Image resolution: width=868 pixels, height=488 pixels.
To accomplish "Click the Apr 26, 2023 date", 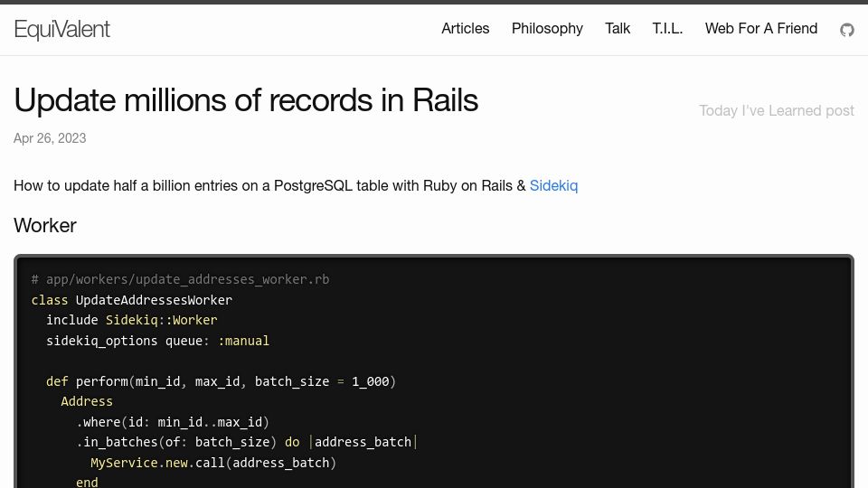I will (x=50, y=137).
